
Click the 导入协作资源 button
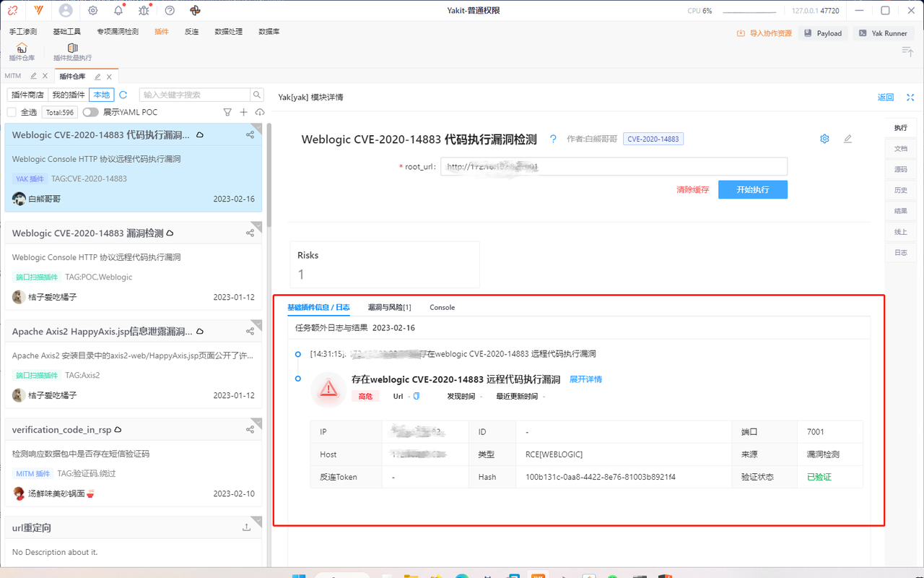764,33
